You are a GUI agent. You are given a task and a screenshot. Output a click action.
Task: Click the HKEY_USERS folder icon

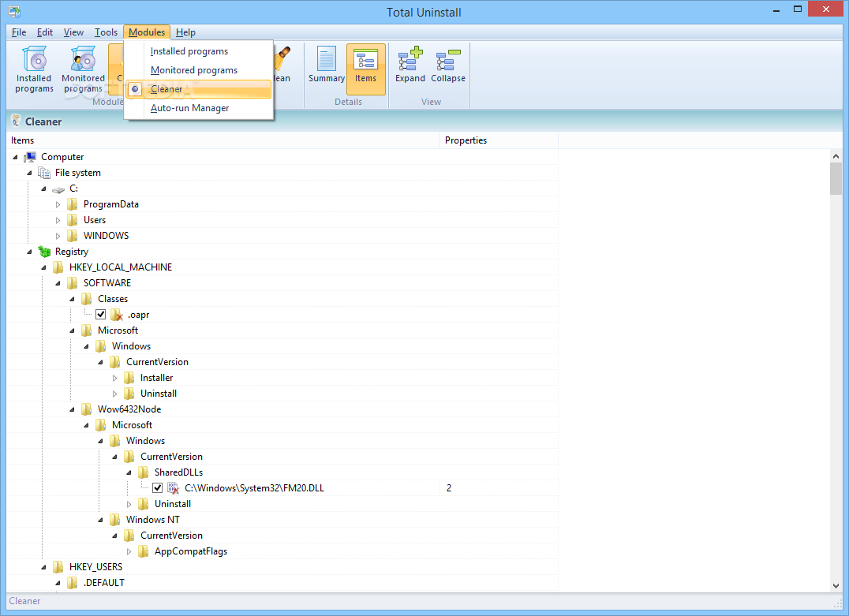tap(58, 567)
